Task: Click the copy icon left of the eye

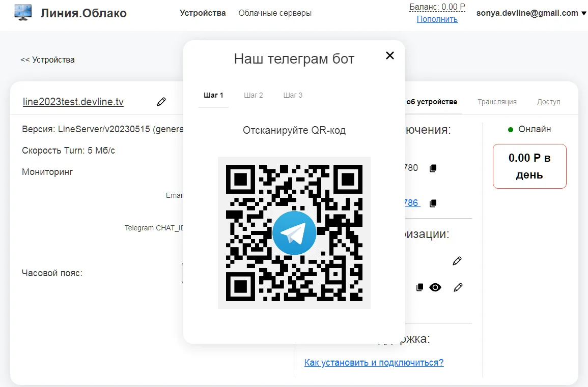Action: (420, 287)
